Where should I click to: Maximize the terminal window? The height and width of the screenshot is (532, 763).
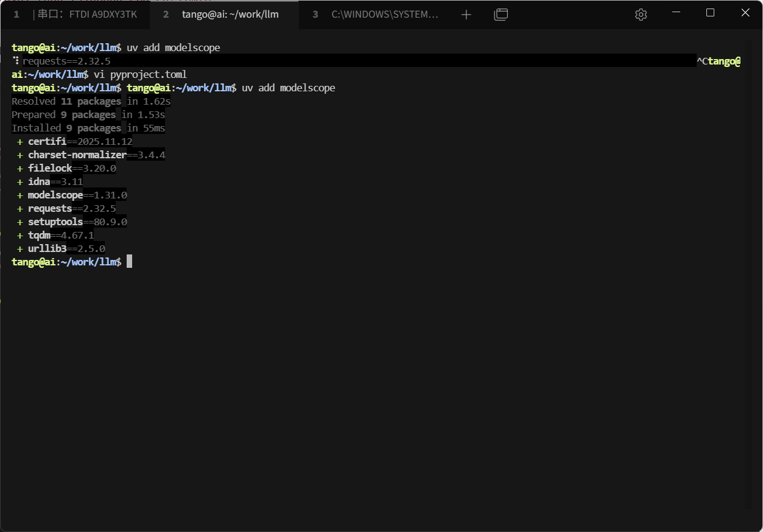coord(710,13)
